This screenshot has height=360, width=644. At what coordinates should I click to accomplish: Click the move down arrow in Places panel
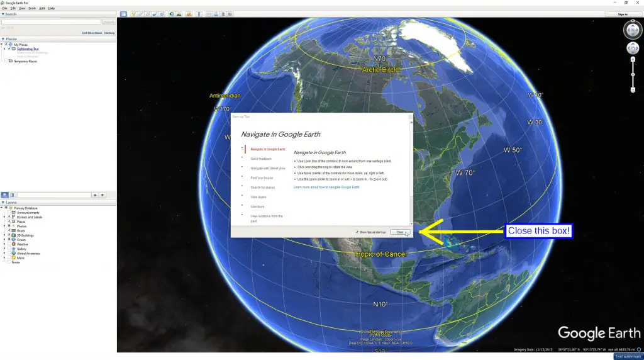pyautogui.click(x=103, y=195)
